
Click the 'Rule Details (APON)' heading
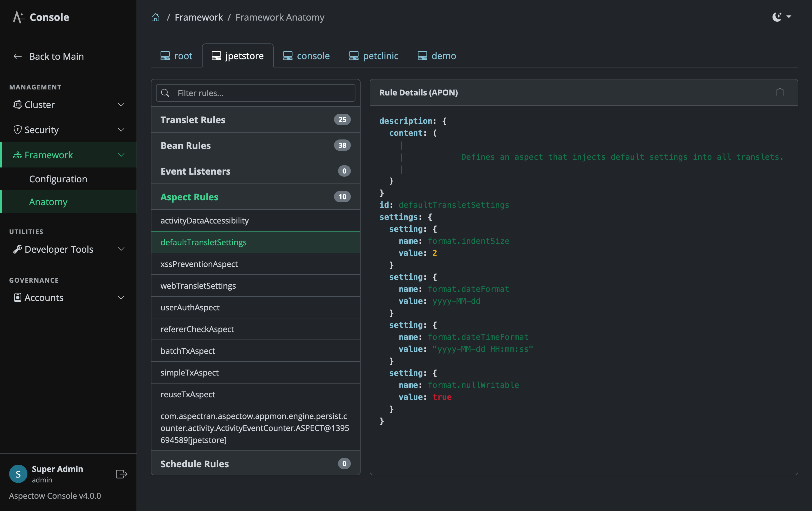(419, 92)
